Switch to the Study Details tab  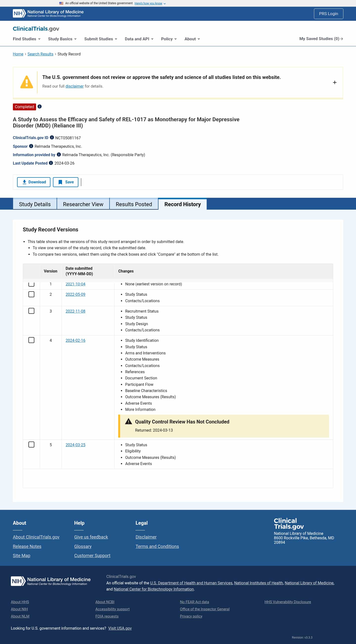click(35, 204)
